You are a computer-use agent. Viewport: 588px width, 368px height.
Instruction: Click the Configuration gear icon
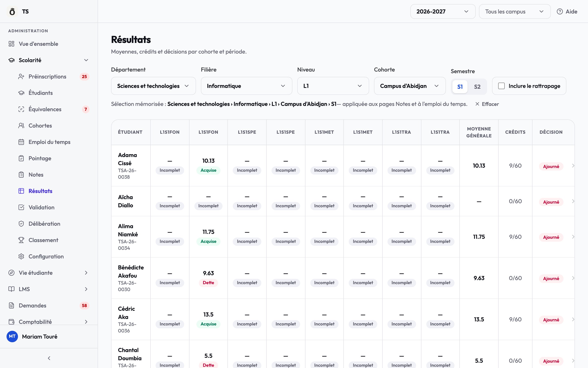tap(21, 256)
